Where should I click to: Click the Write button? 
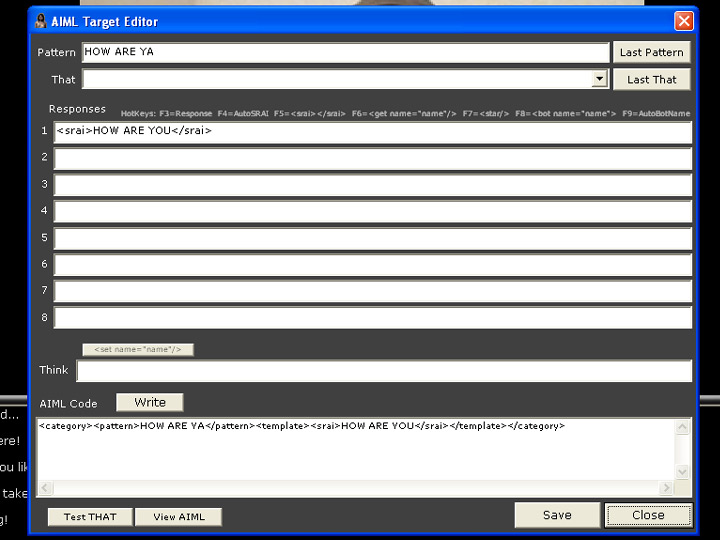coord(150,402)
